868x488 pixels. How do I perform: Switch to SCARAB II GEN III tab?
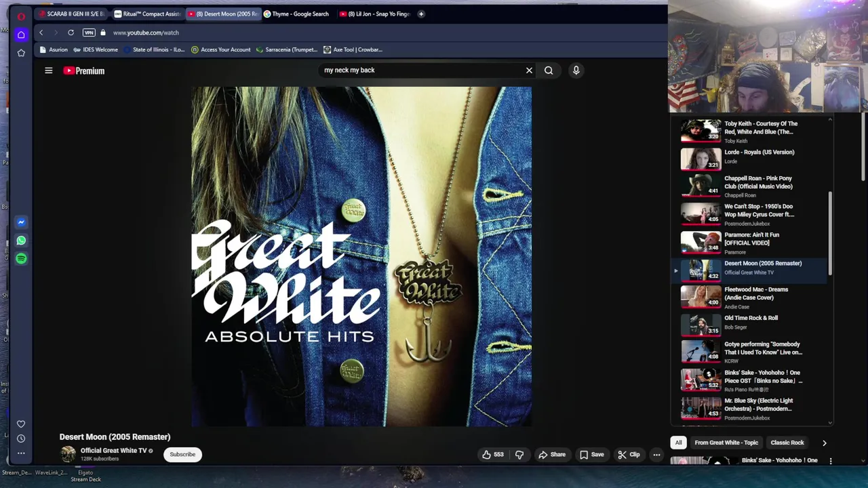tap(71, 14)
